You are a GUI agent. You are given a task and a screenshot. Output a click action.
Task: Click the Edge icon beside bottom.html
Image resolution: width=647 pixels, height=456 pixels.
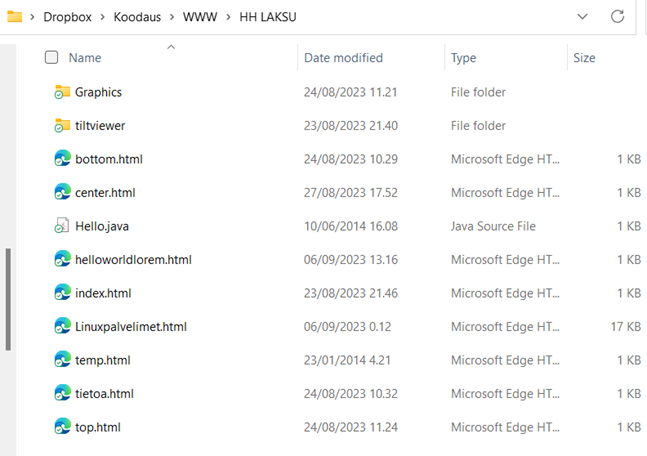pos(62,159)
